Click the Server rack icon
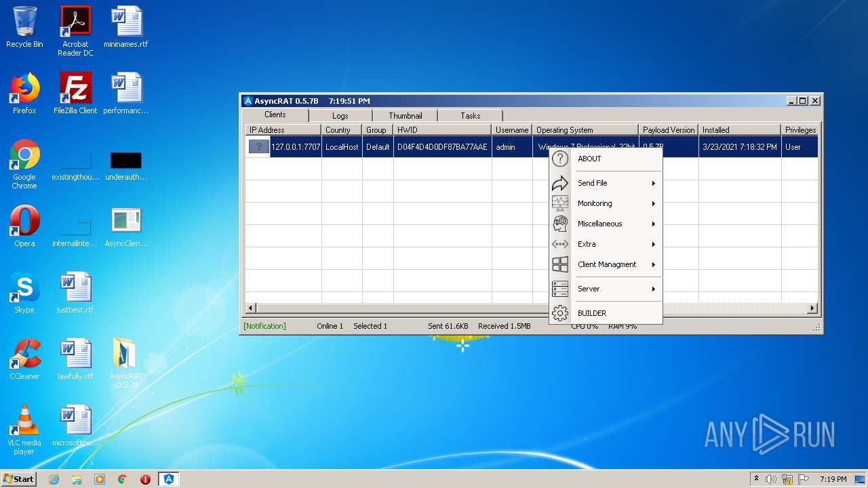Screen dimensions: 868x488 click(x=559, y=289)
